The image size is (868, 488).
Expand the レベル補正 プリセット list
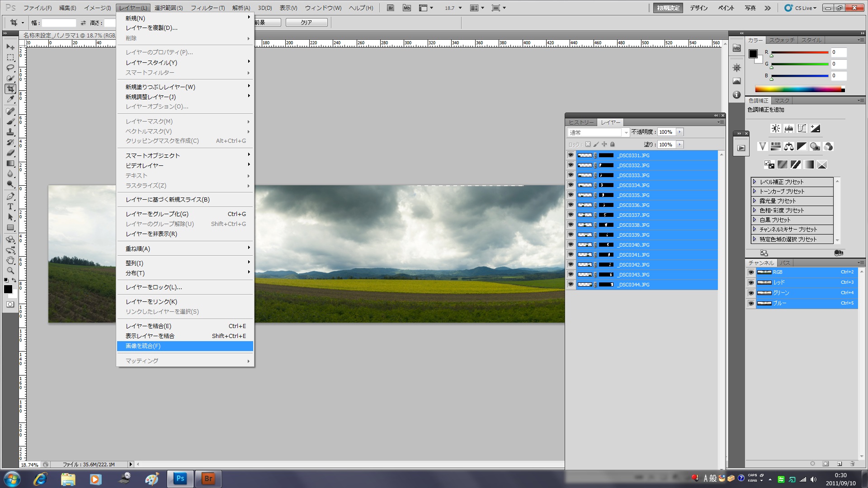pos(755,182)
